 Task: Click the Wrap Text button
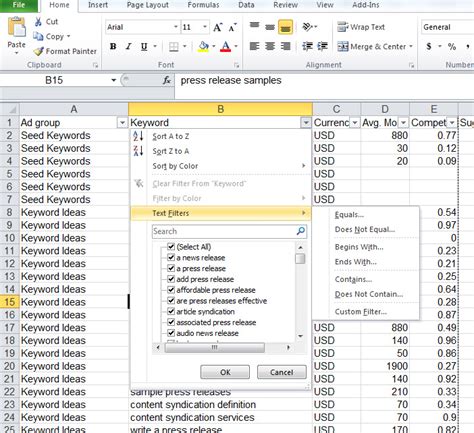pyautogui.click(x=361, y=27)
